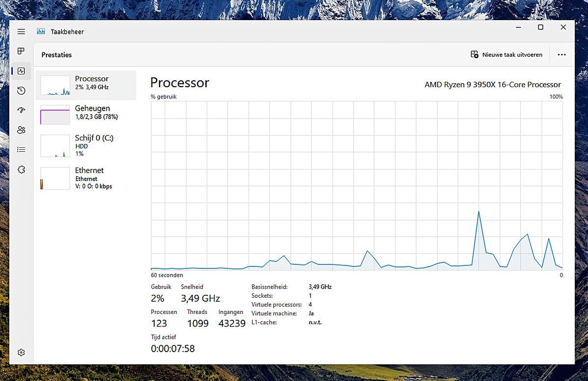Viewport: 588px width, 381px height.
Task: Open the hamburger navigation menu
Action: point(21,31)
